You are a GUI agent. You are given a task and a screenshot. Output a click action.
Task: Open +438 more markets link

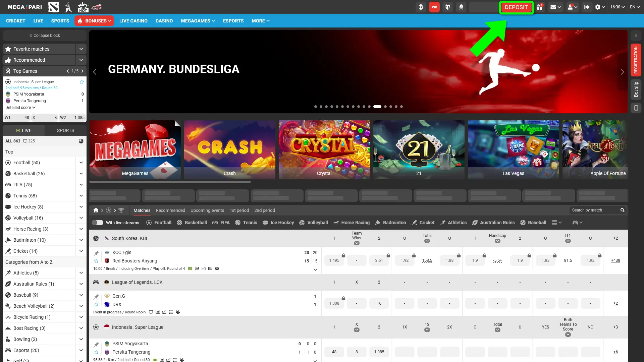[x=615, y=260]
